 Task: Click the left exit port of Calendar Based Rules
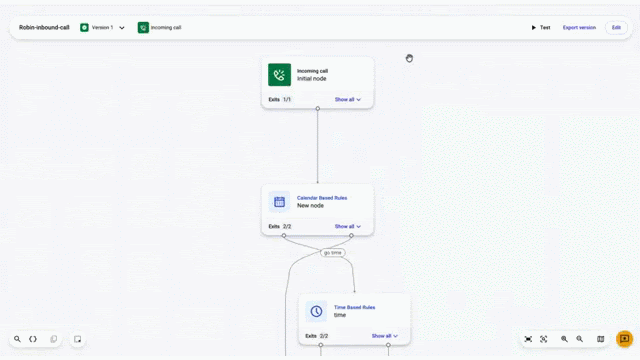click(284, 236)
